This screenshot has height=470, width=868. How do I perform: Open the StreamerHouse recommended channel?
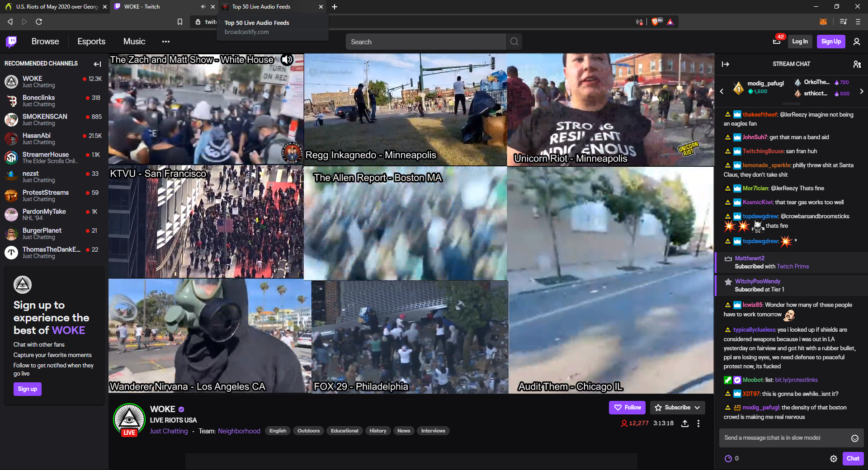tap(54, 158)
